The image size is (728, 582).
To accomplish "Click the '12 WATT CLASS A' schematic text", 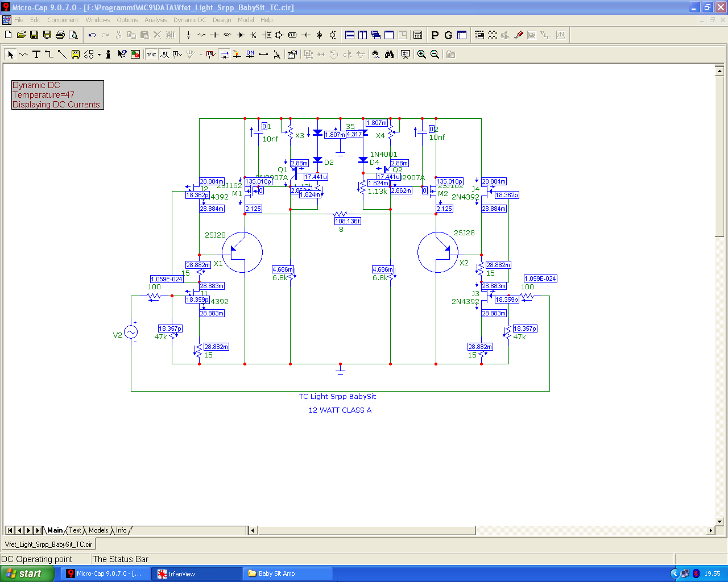I will coord(340,410).
